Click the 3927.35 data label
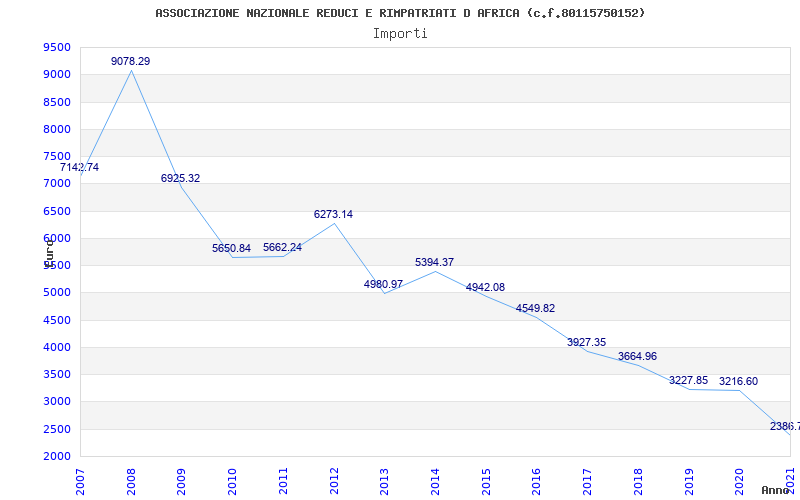The image size is (800, 500). (586, 342)
